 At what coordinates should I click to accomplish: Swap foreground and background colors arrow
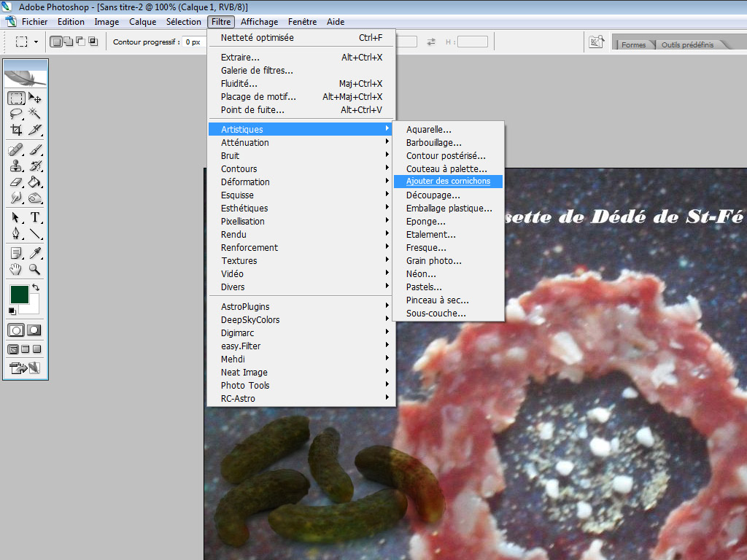point(36,287)
